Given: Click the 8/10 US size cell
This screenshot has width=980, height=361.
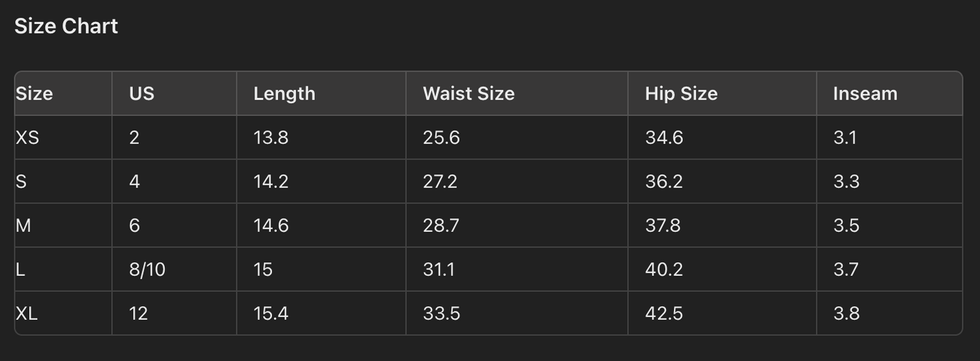Looking at the screenshot, I should coord(147,270).
